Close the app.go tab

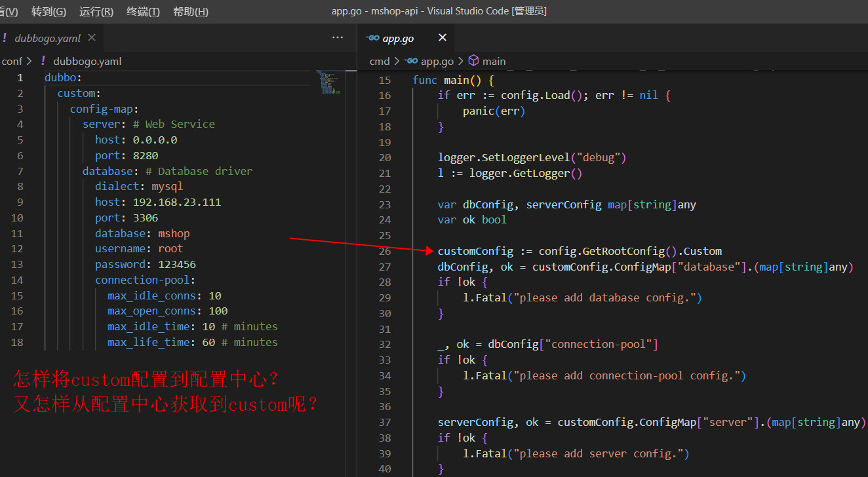pyautogui.click(x=443, y=38)
